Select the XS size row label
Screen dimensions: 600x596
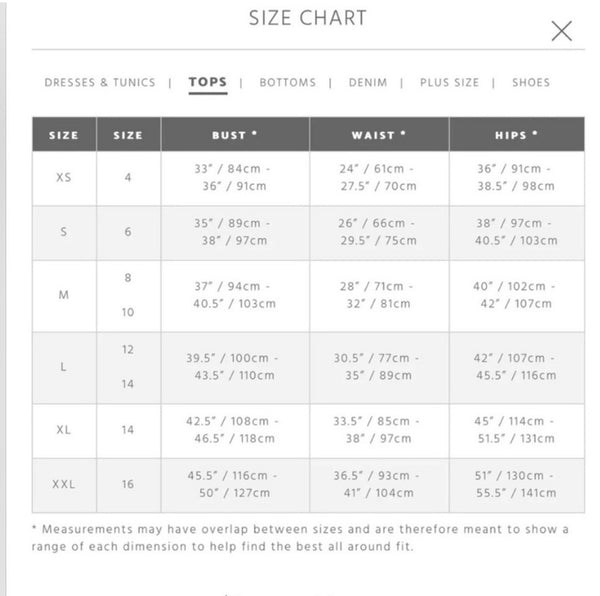pos(64,178)
